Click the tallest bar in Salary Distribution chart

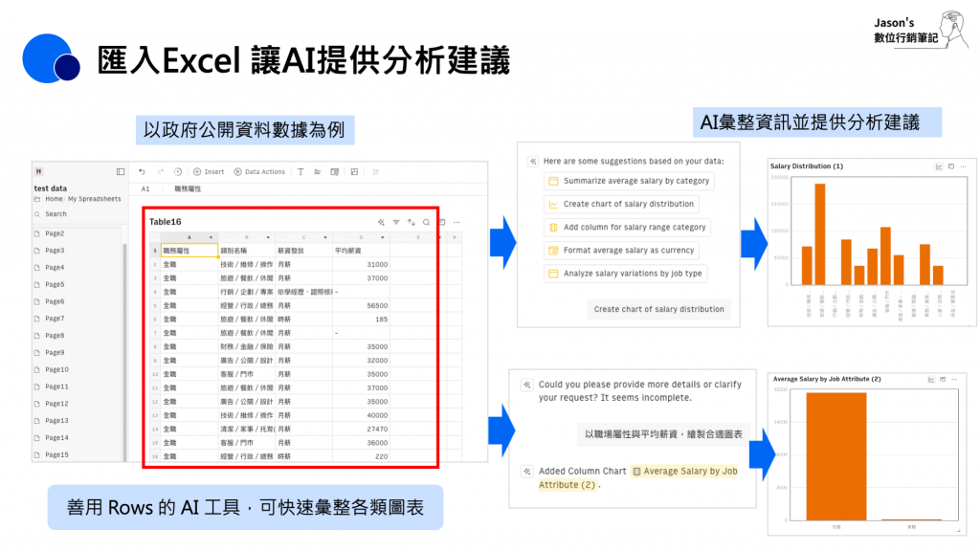point(820,234)
